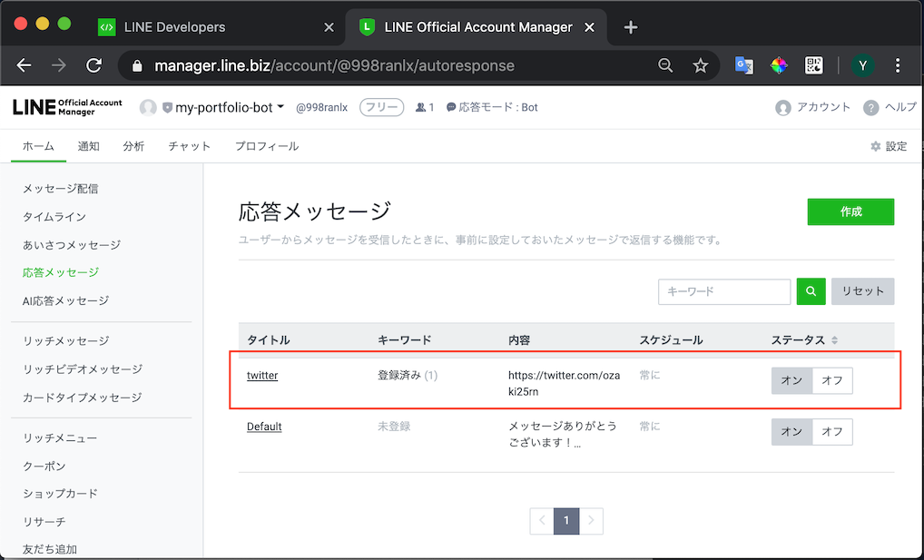
Task: Open the ヘルプ help menu
Action: pos(890,107)
